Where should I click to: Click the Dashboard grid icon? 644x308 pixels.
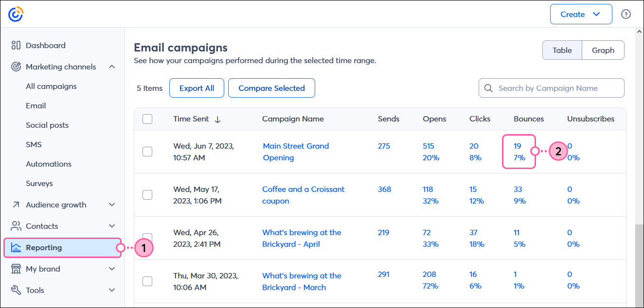tap(16, 45)
